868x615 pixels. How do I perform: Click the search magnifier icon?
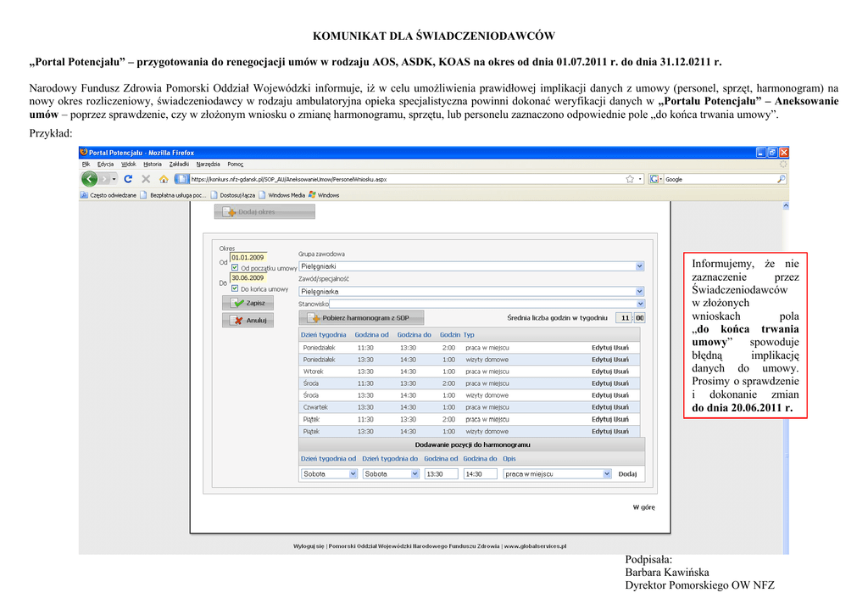(781, 179)
